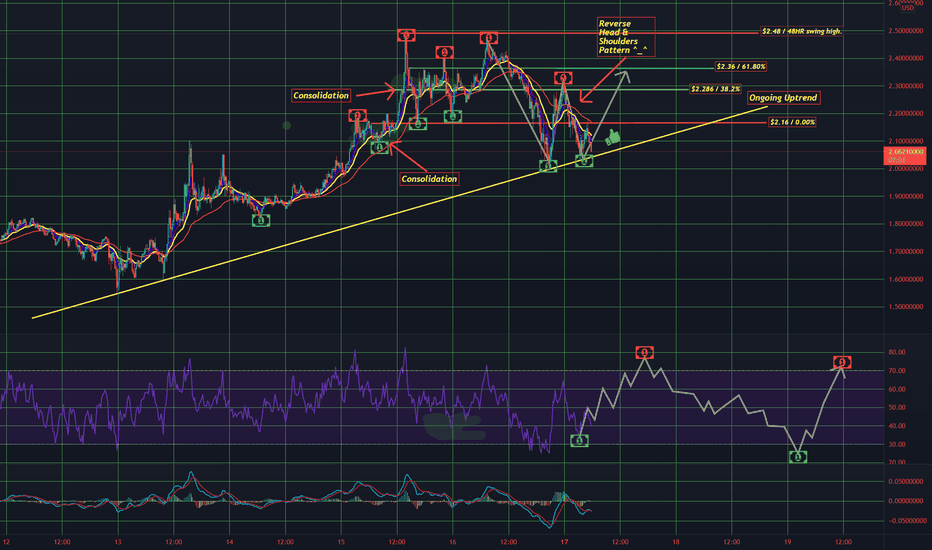This screenshot has height=550, width=932.
Task: Click the red sell marker atop the RSI projection peak
Action: coord(644,353)
